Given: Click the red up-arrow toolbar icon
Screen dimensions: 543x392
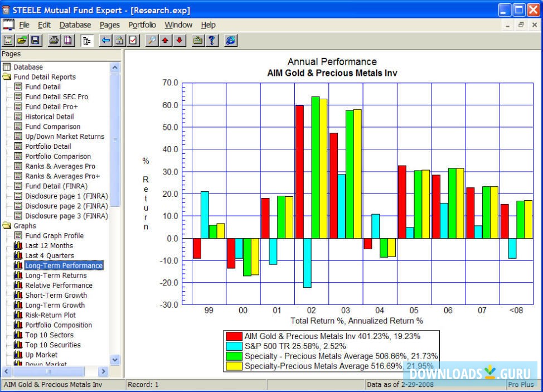Looking at the screenshot, I should tap(164, 40).
